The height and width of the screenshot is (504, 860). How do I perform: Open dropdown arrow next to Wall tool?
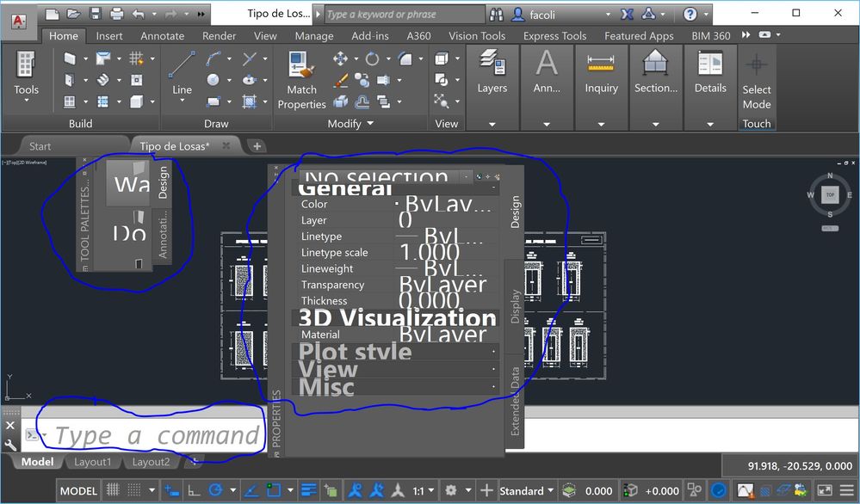(x=85, y=58)
